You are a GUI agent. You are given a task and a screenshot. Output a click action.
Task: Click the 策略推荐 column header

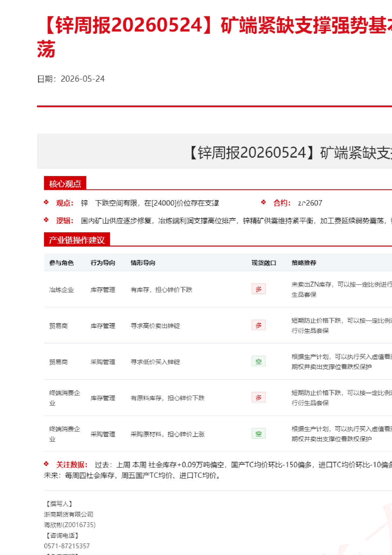(x=304, y=263)
